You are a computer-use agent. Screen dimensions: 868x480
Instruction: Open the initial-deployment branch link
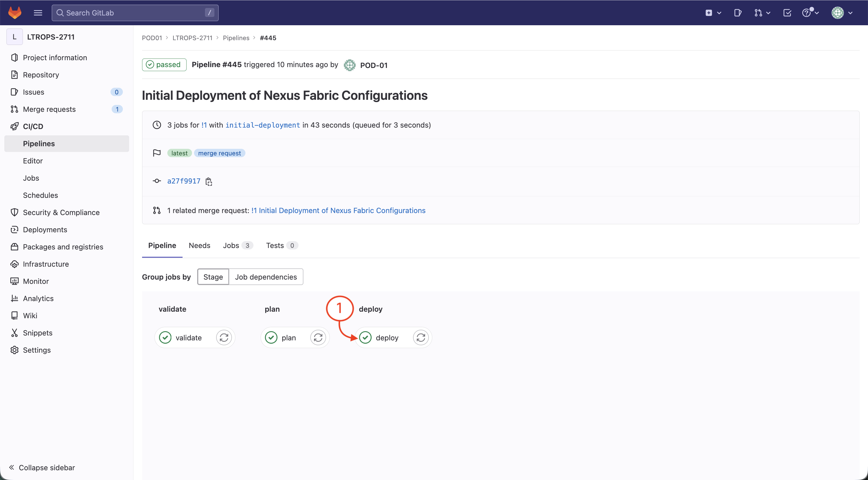pyautogui.click(x=262, y=125)
